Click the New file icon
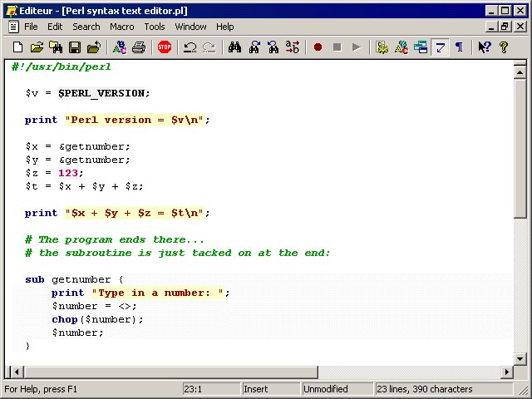The width and height of the screenshot is (532, 399). click(x=17, y=47)
